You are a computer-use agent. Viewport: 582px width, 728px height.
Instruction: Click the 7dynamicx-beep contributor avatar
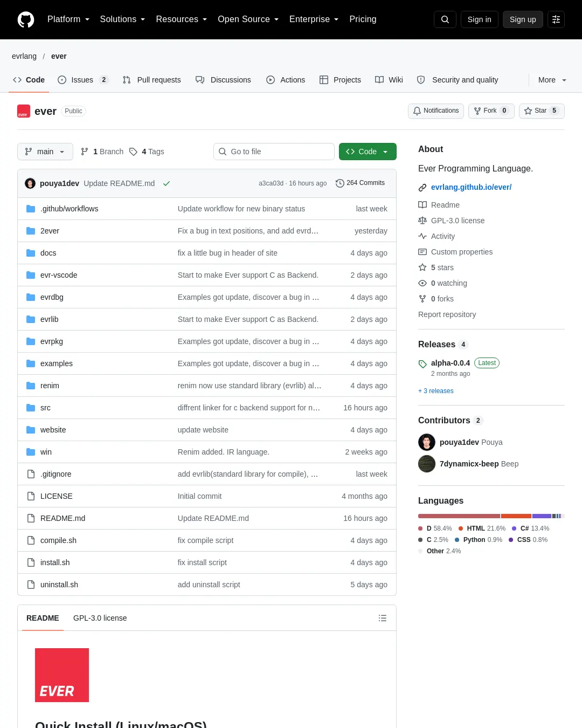[x=427, y=464]
